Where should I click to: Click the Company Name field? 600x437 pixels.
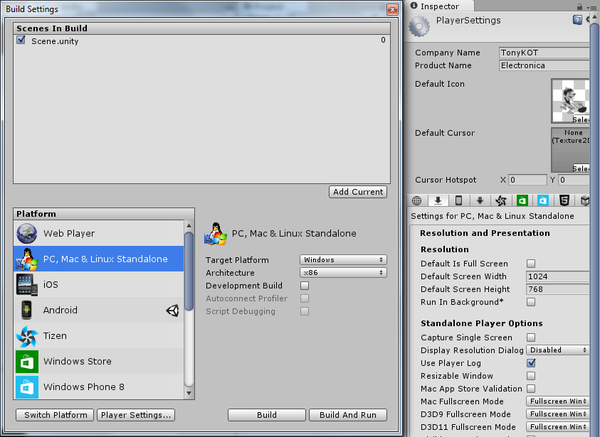pos(544,52)
